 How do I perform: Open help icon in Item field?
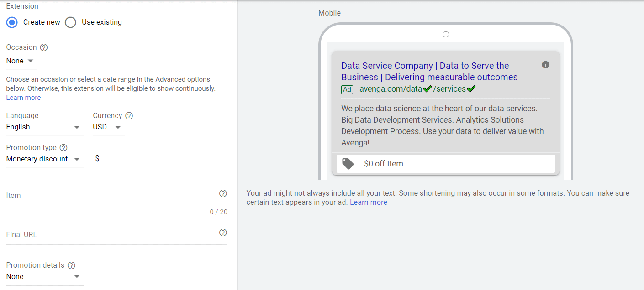coord(223,193)
